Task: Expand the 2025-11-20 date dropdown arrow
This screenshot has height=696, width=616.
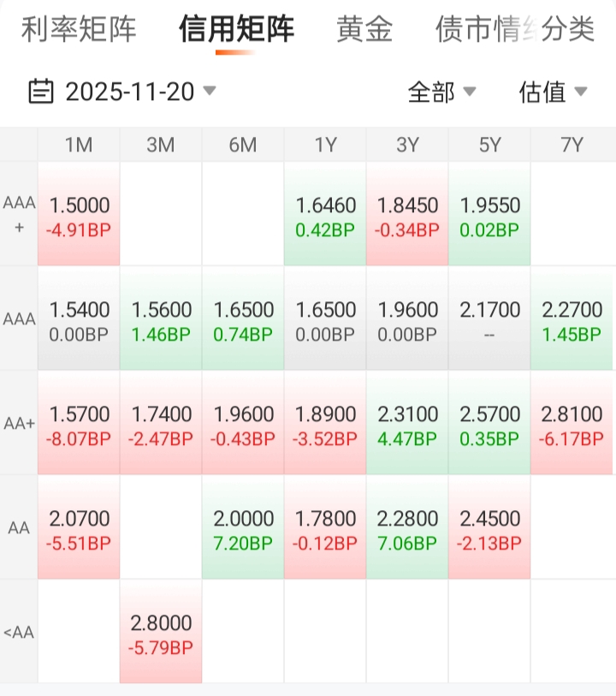Action: (209, 91)
